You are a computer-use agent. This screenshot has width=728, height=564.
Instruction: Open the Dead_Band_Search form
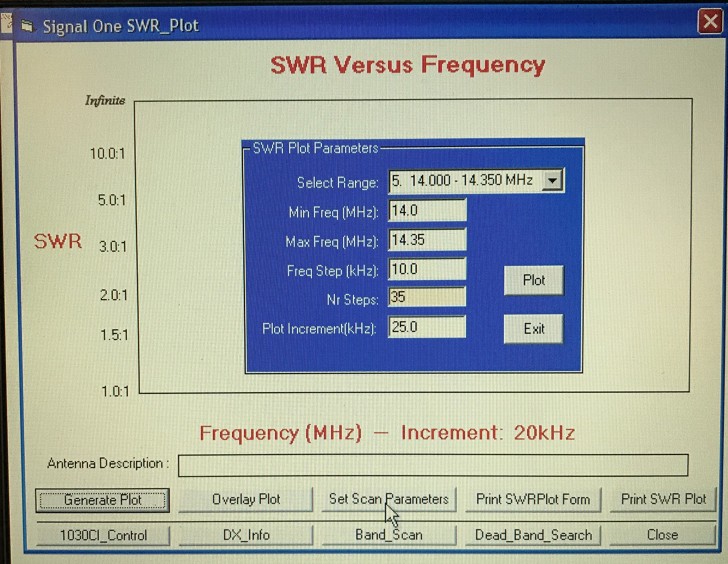coord(533,535)
